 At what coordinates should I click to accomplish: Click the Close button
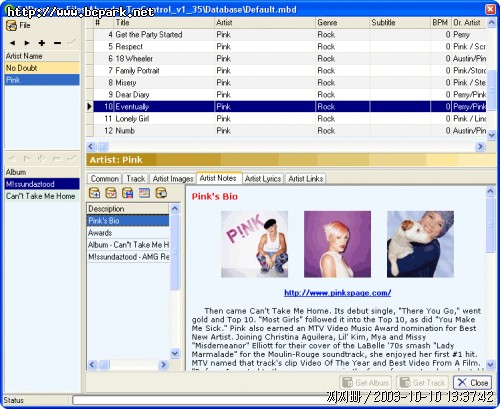473,383
